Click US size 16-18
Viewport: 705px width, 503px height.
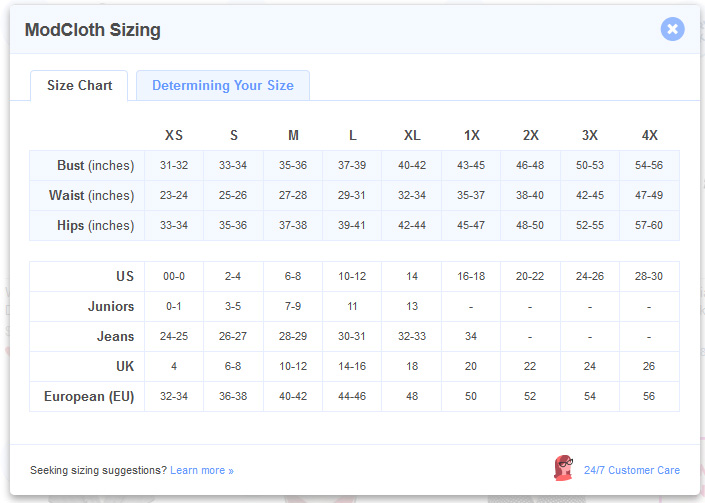(x=471, y=276)
